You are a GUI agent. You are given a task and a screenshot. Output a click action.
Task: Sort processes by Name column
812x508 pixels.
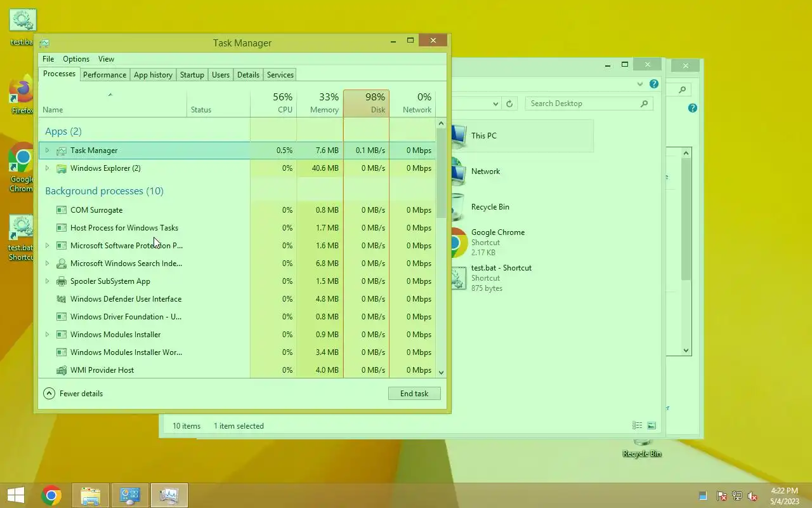click(113, 104)
